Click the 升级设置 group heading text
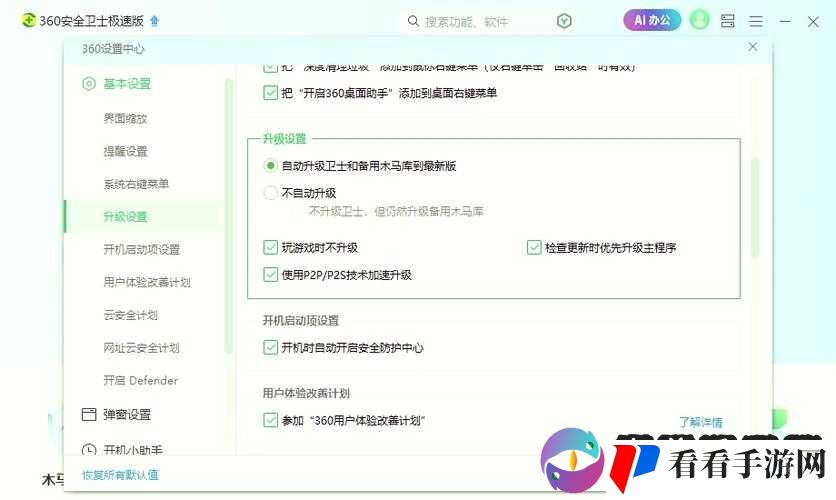Viewport: 836px width, 500px height. coord(284,139)
